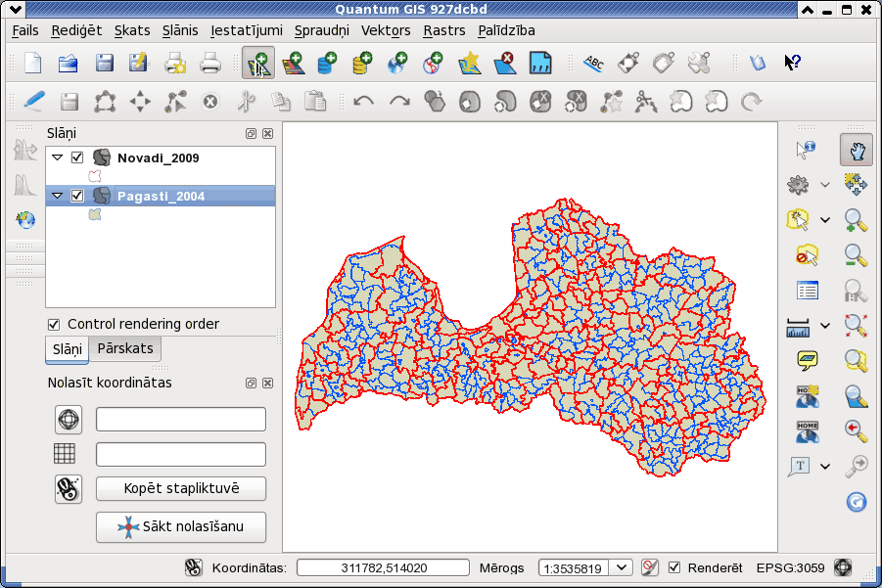
Task: Click the second coordinate capture text field
Action: [x=181, y=454]
